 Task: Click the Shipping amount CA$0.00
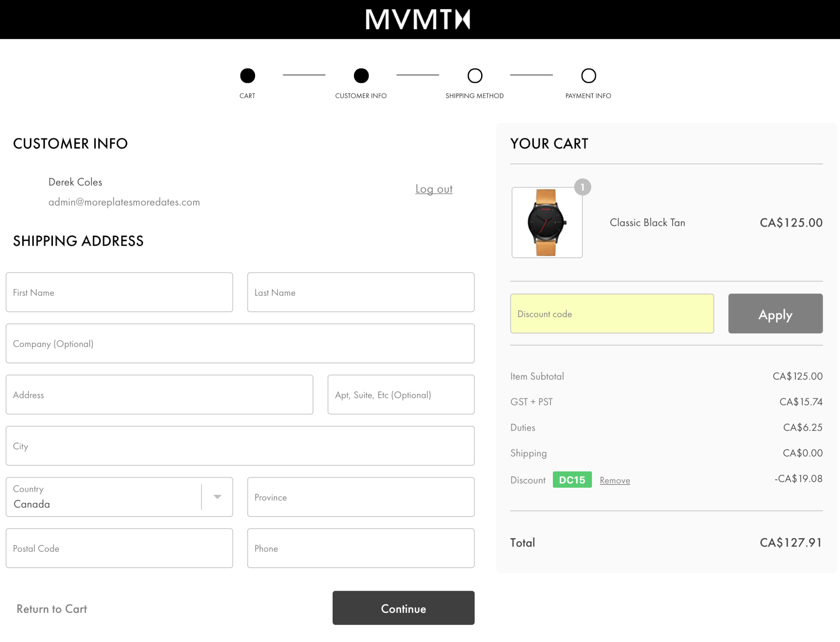(x=803, y=453)
